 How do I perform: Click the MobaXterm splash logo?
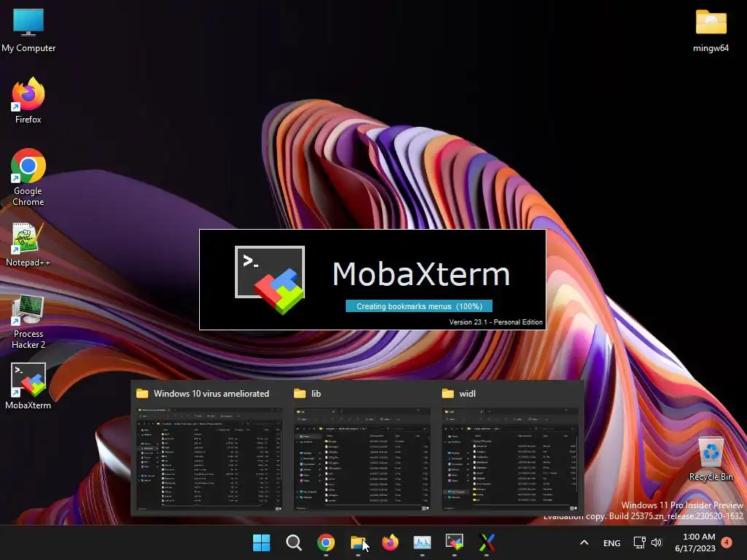[x=270, y=279]
